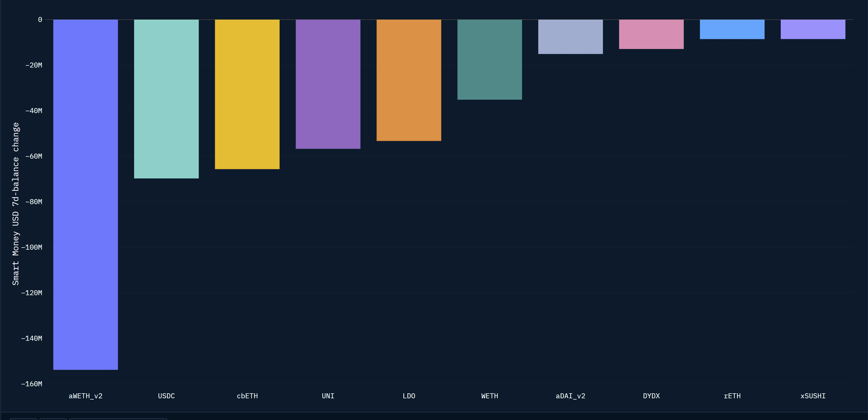Click the LDO label under the chart
The width and height of the screenshot is (868, 420).
pos(409,396)
